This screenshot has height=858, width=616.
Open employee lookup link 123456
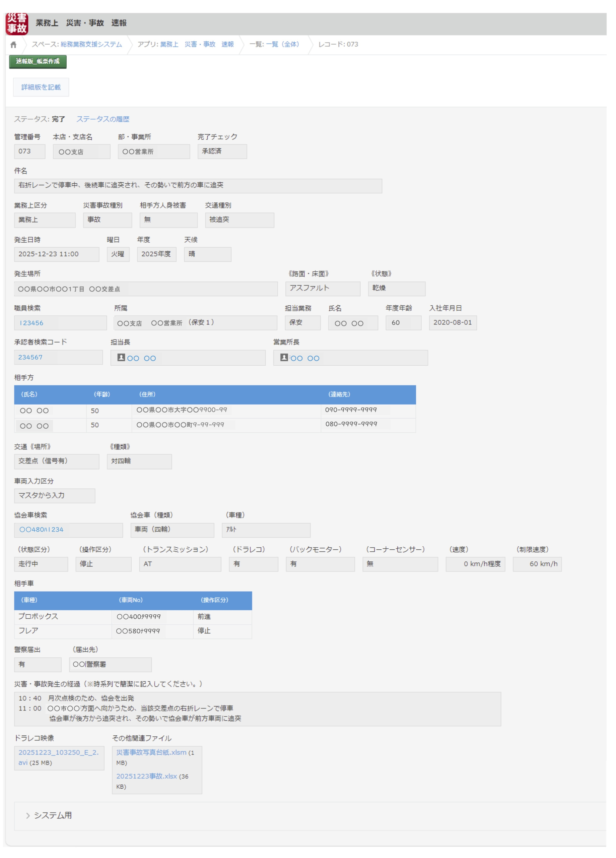pyautogui.click(x=31, y=323)
